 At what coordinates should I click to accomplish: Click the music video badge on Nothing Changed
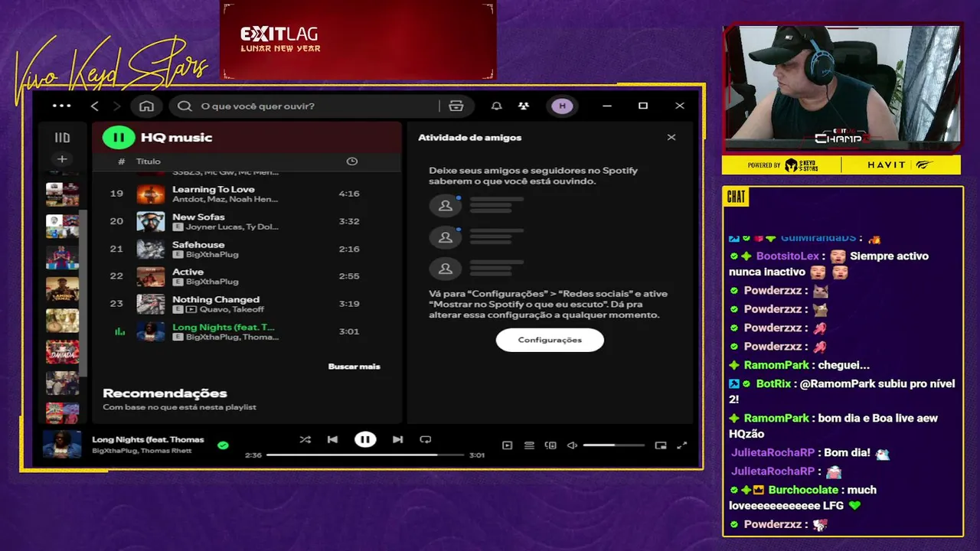pos(191,309)
